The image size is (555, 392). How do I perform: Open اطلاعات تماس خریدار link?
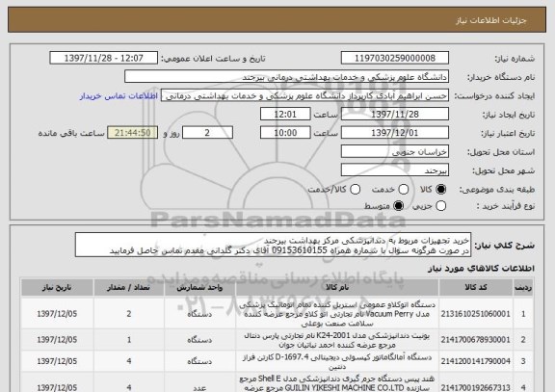click(x=119, y=96)
